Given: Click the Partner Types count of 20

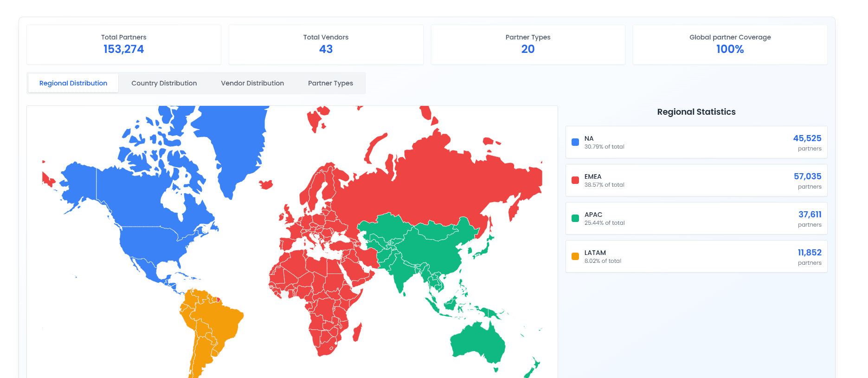Looking at the screenshot, I should [527, 49].
